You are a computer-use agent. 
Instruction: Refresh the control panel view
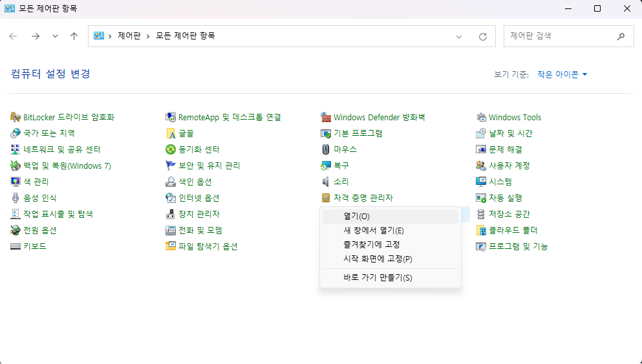coord(483,36)
